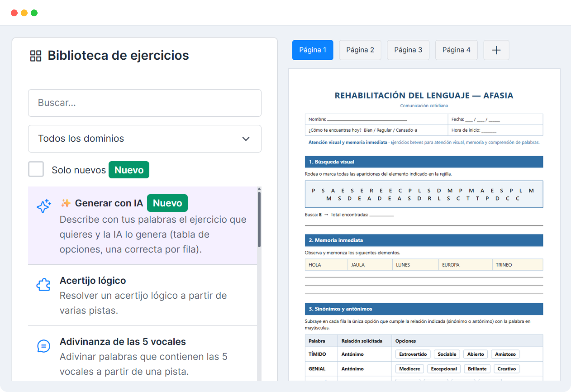Click the Extrovertido option for TÍMIDO
This screenshot has width=571, height=392.
[413, 354]
